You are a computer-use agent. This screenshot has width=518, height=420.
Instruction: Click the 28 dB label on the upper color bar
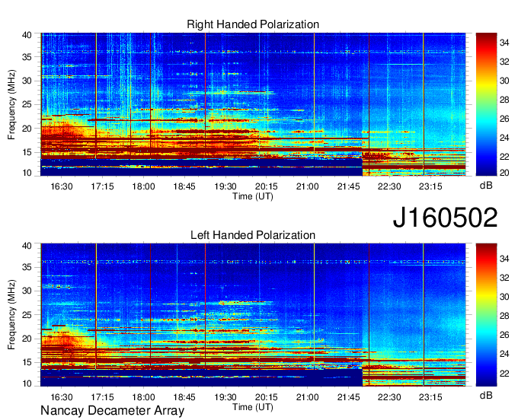click(x=504, y=100)
